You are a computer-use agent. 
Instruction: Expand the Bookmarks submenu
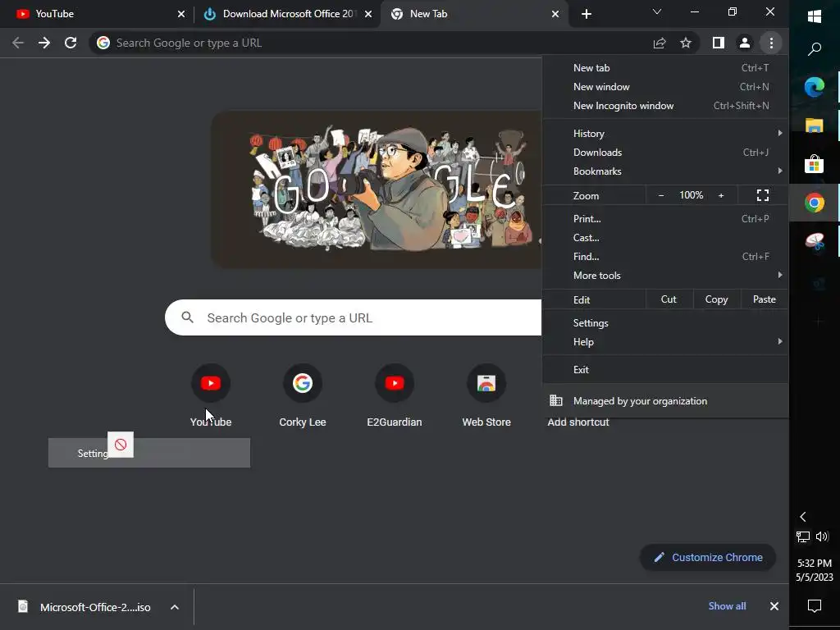click(x=665, y=171)
